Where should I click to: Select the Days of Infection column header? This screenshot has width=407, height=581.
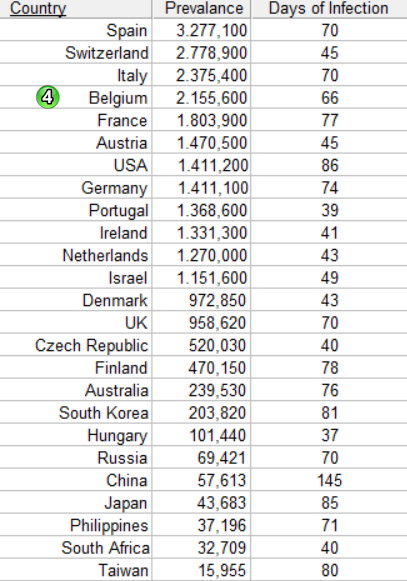tap(329, 9)
